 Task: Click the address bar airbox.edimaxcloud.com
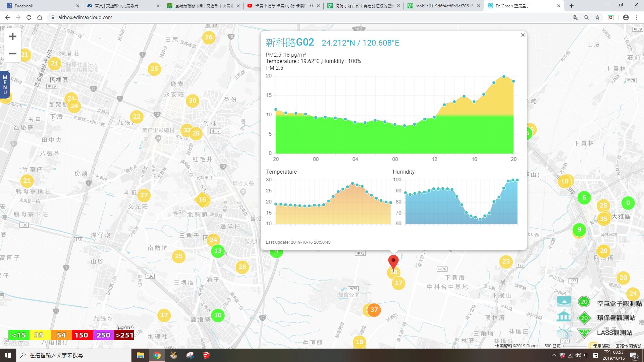tap(85, 17)
